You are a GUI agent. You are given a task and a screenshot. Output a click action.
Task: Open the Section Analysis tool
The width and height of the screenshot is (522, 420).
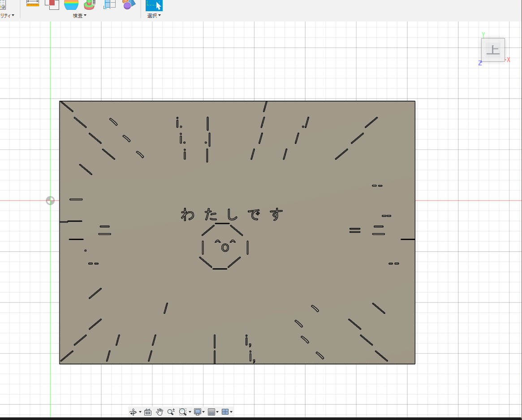[109, 4]
